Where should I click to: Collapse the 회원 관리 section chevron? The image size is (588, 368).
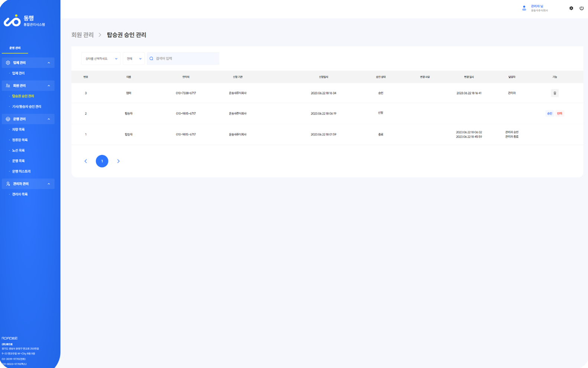pos(49,86)
